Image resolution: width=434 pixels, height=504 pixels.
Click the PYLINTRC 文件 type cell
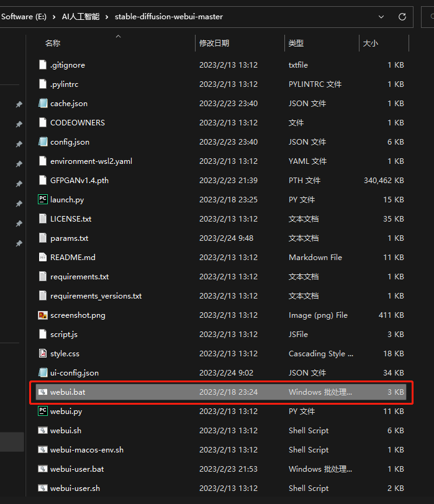coord(315,84)
